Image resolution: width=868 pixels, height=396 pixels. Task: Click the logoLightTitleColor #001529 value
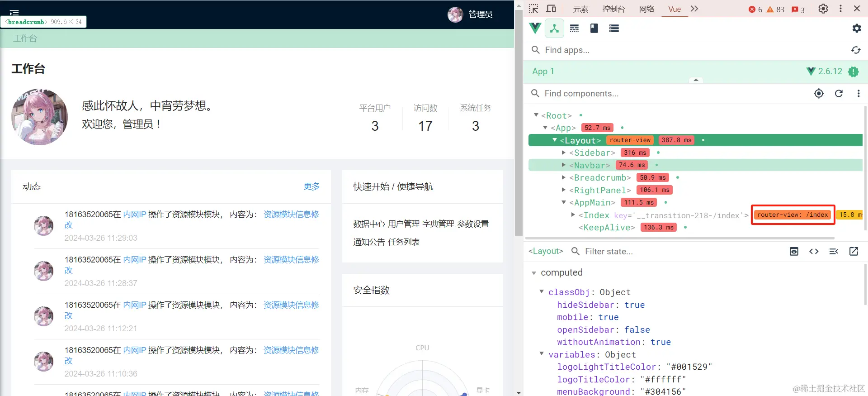pos(689,367)
